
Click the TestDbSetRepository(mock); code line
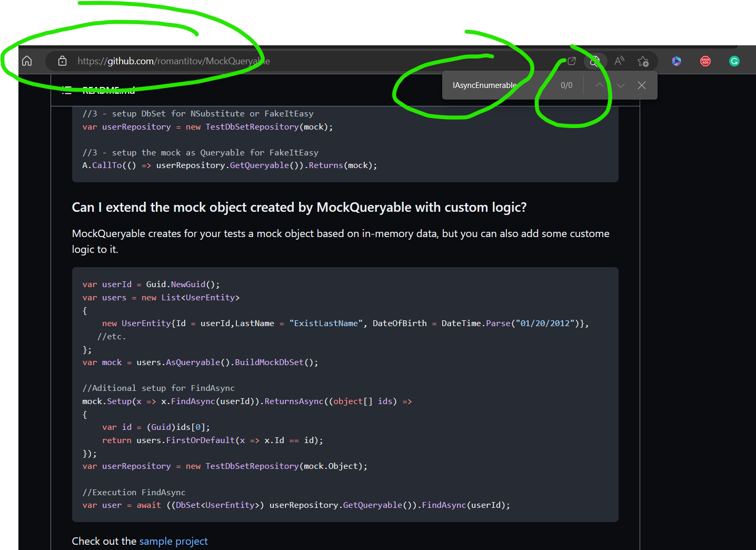pos(207,127)
